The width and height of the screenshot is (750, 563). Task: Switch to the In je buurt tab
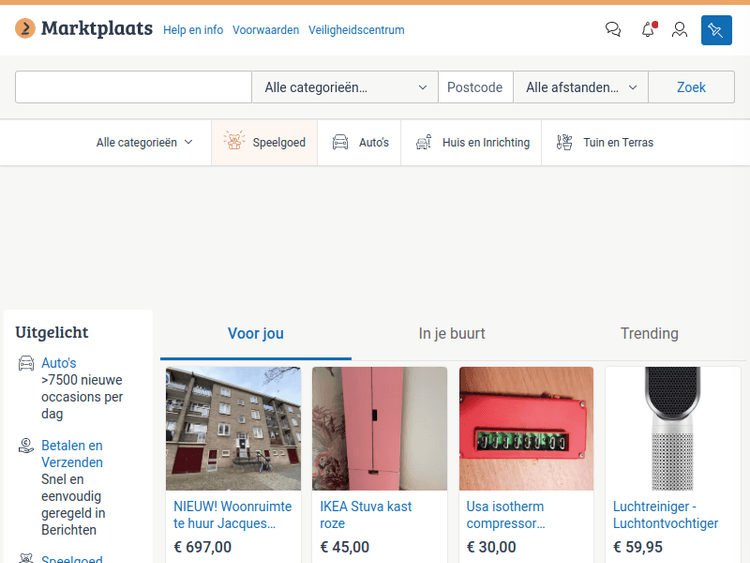pyautogui.click(x=452, y=333)
